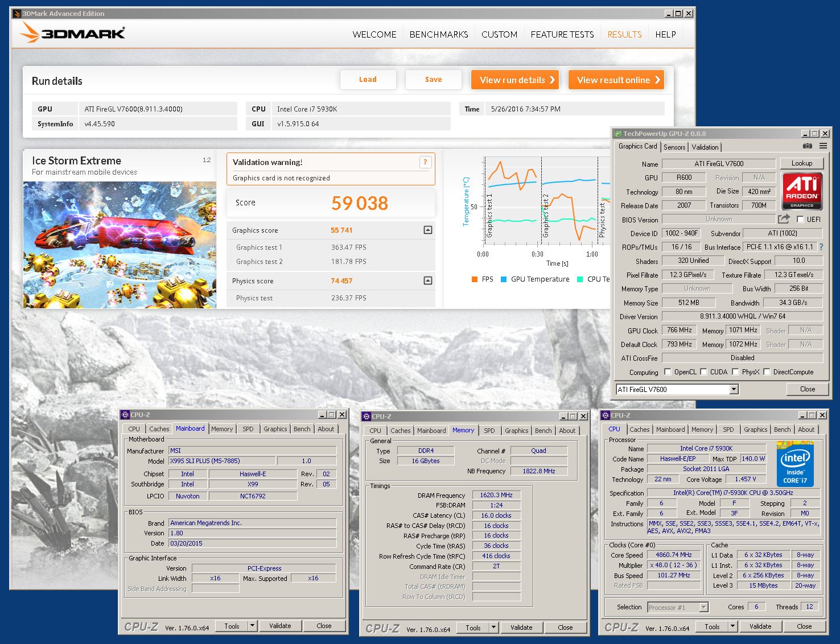Open Caches tab in CPU-Z CPU window
840x644 pixels.
[x=639, y=430]
